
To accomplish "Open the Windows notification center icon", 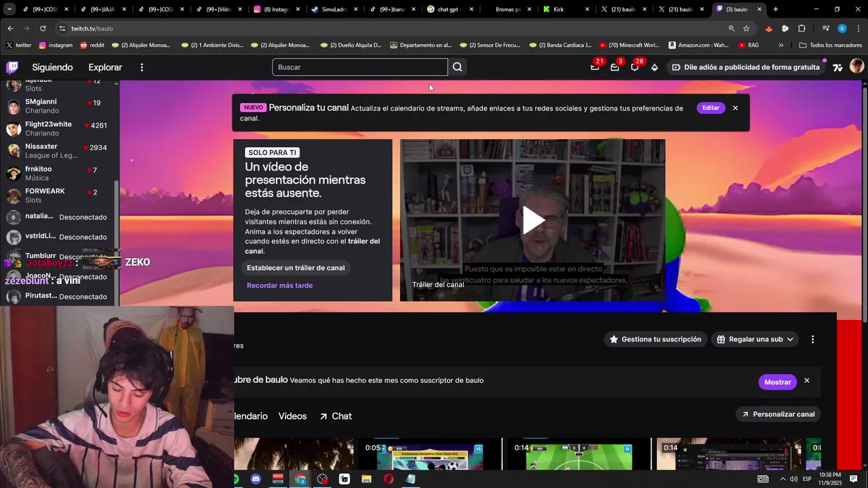I will point(854,479).
